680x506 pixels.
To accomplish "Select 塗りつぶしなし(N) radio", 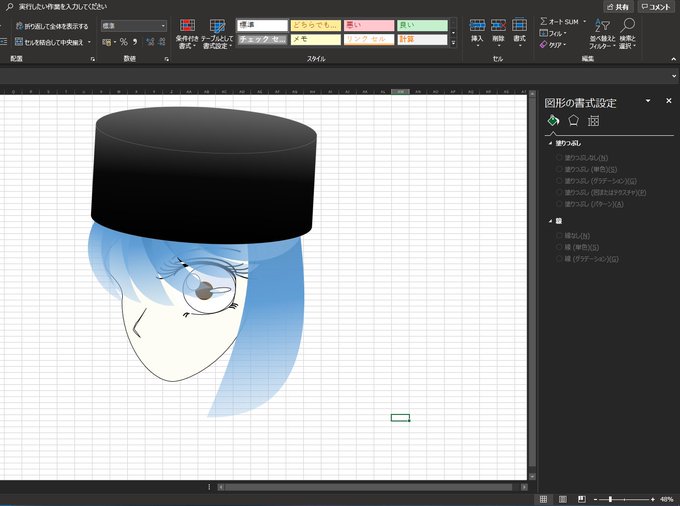I will tap(559, 158).
